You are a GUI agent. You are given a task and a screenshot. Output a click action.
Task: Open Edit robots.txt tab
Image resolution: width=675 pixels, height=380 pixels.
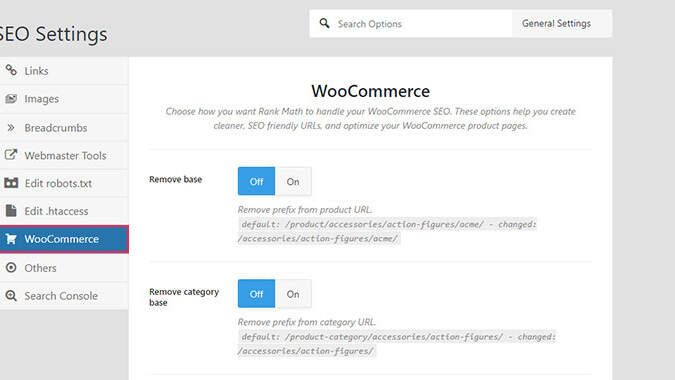64,183
